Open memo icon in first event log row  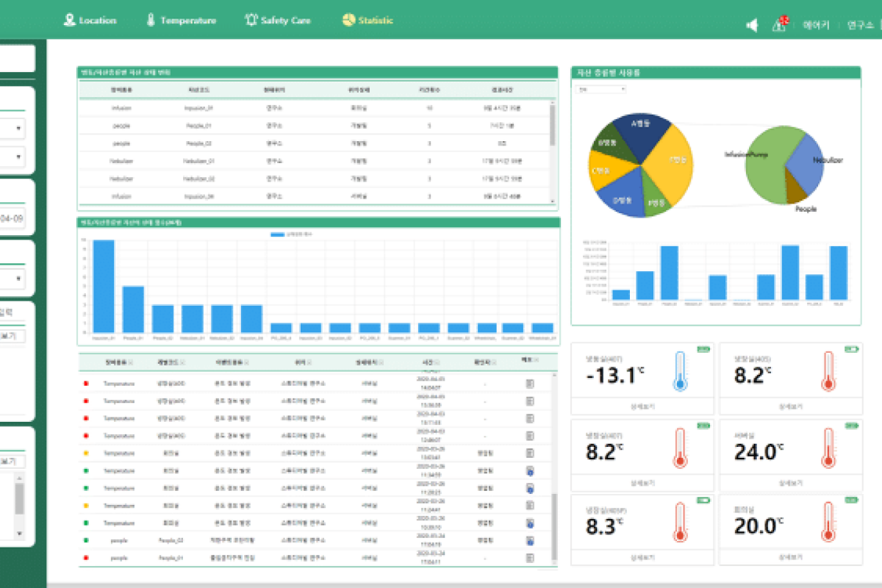click(530, 384)
